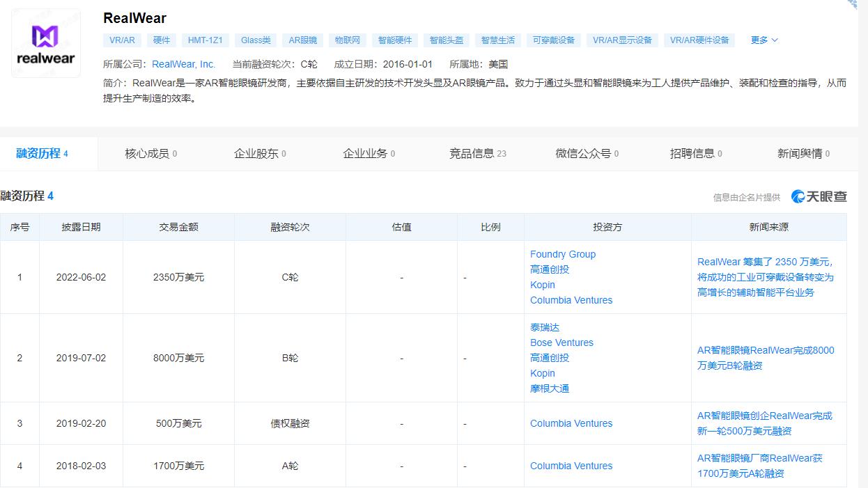Click the 2350万美元 amount cell

pyautogui.click(x=178, y=277)
